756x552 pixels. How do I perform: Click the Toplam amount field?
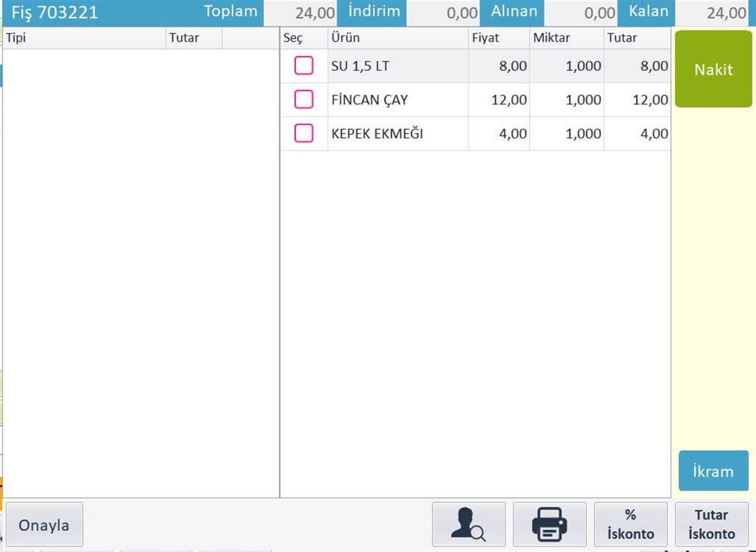301,13
